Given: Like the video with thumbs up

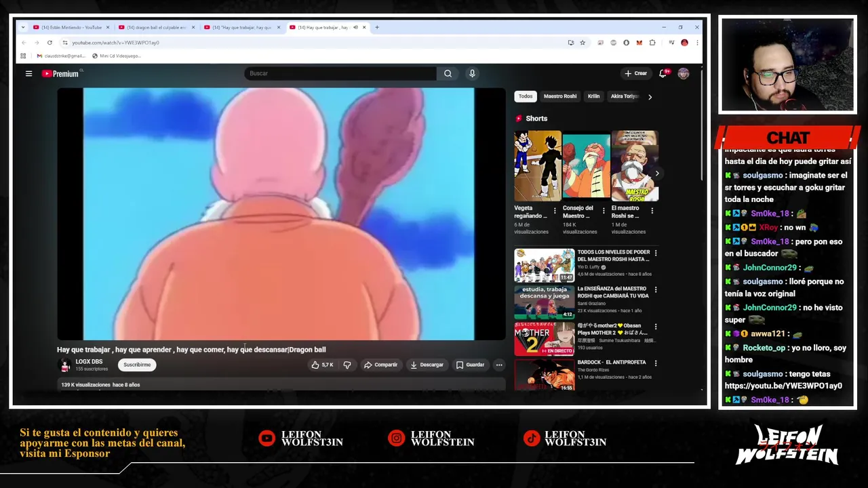Looking at the screenshot, I should [x=323, y=365].
